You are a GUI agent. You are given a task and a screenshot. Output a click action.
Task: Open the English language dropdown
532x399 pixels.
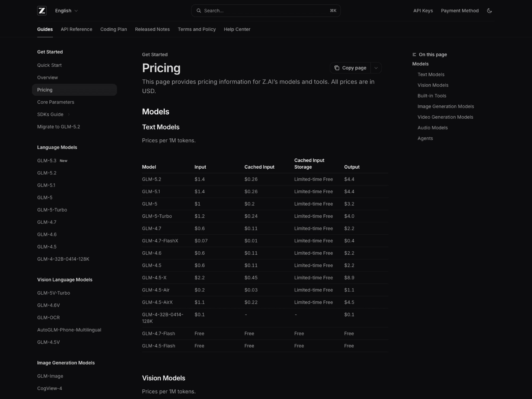[x=66, y=11]
